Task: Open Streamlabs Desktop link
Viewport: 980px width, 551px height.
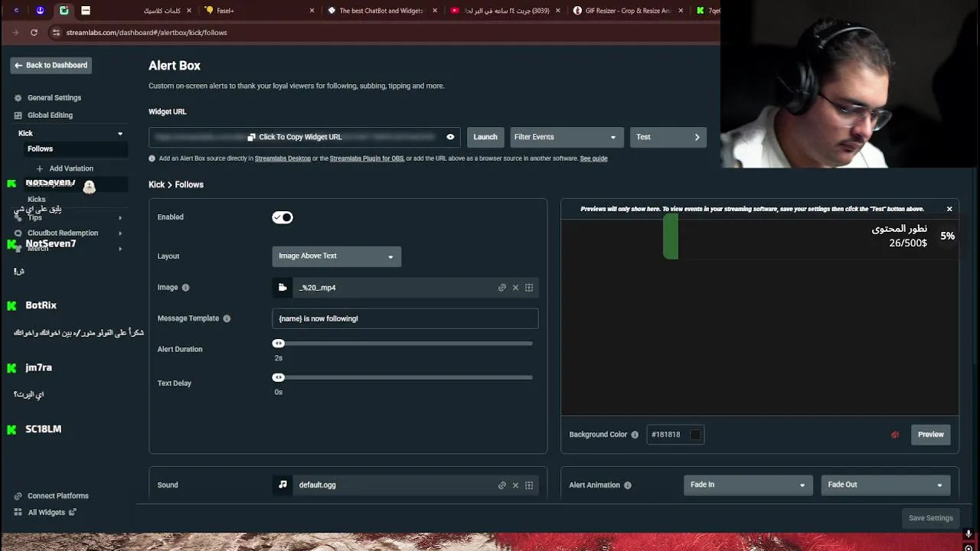Action: (x=283, y=158)
